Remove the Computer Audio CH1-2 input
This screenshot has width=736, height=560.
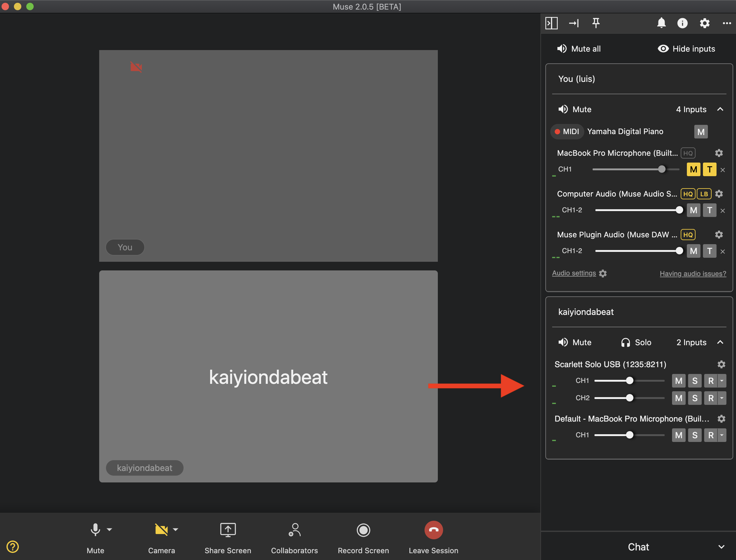[723, 211]
